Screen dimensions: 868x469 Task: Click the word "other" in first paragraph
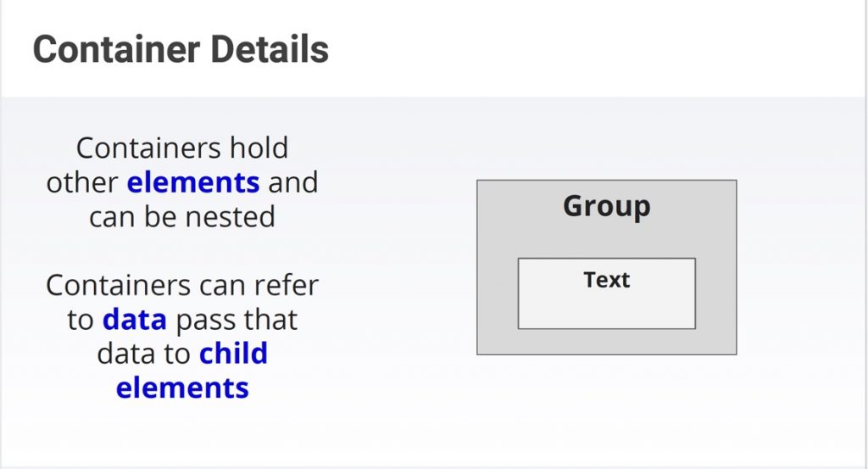point(82,182)
